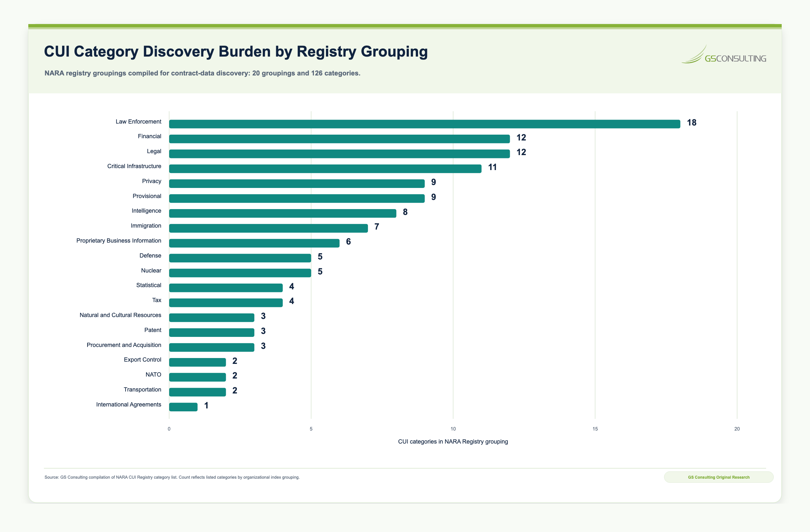Select the NATO bar
The width and height of the screenshot is (810, 532).
[197, 377]
